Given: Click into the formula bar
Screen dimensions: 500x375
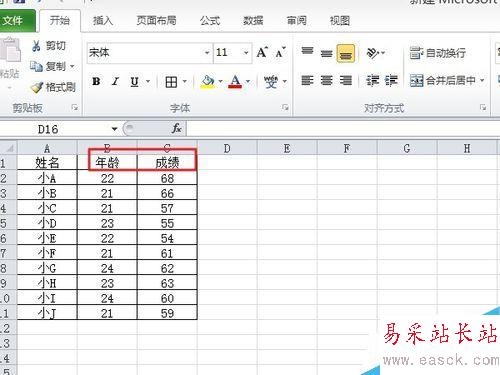Looking at the screenshot, I should point(343,129).
